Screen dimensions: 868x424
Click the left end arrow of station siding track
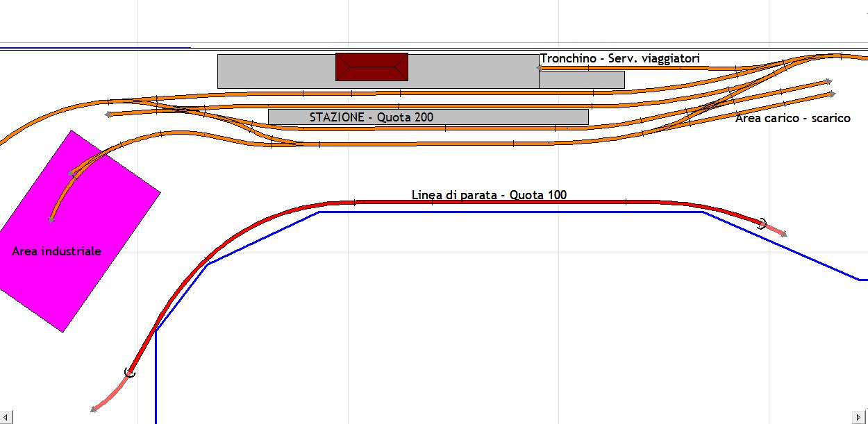click(x=108, y=115)
